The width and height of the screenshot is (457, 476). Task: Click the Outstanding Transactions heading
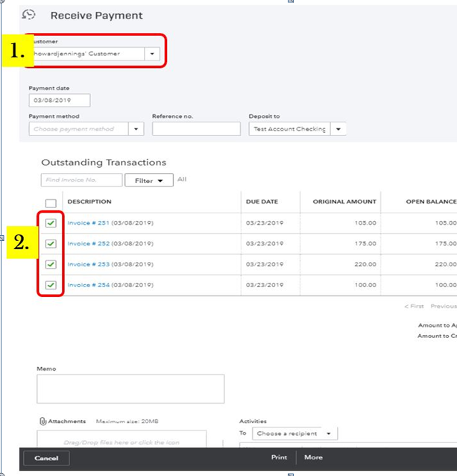(104, 163)
